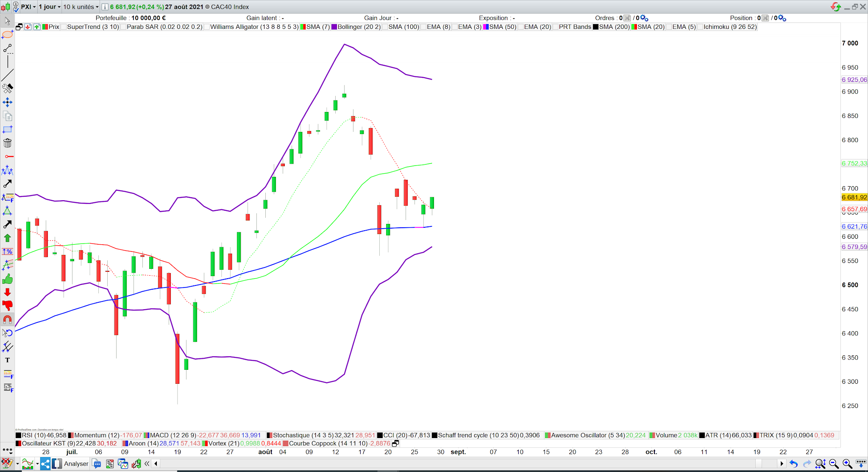
Task: Click the instrument information i icon
Action: (105, 7)
